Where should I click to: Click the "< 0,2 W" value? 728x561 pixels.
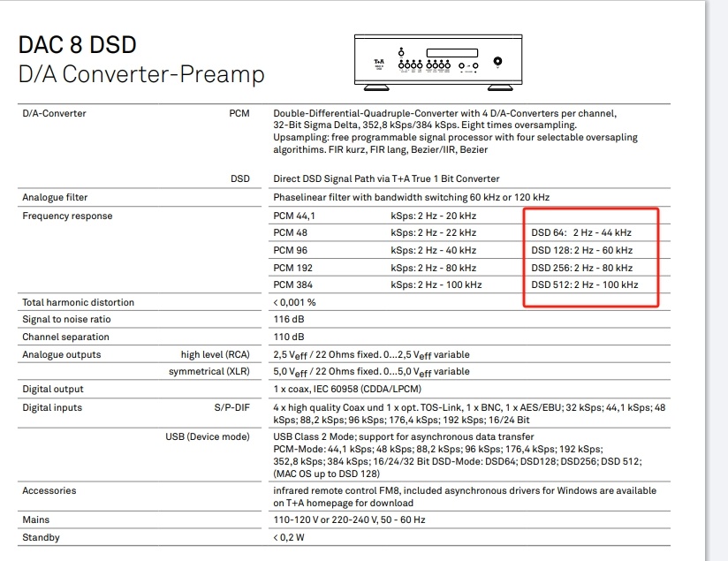click(x=289, y=538)
